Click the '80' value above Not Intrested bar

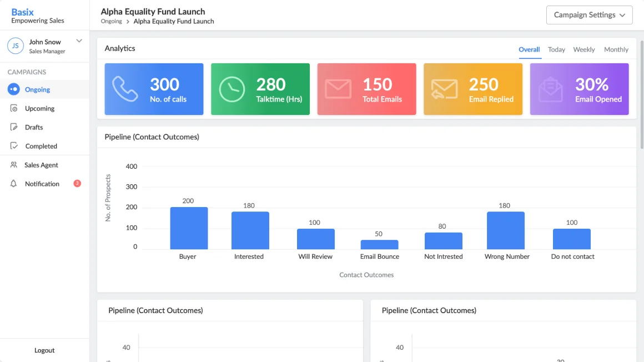[442, 227]
